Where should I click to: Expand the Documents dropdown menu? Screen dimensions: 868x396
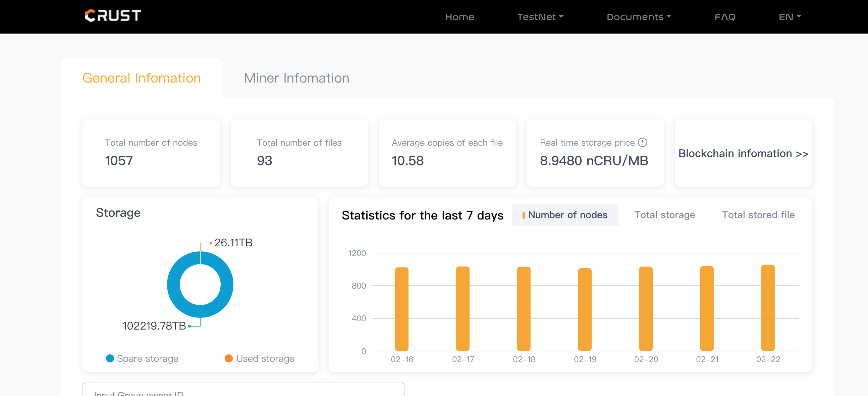click(639, 17)
